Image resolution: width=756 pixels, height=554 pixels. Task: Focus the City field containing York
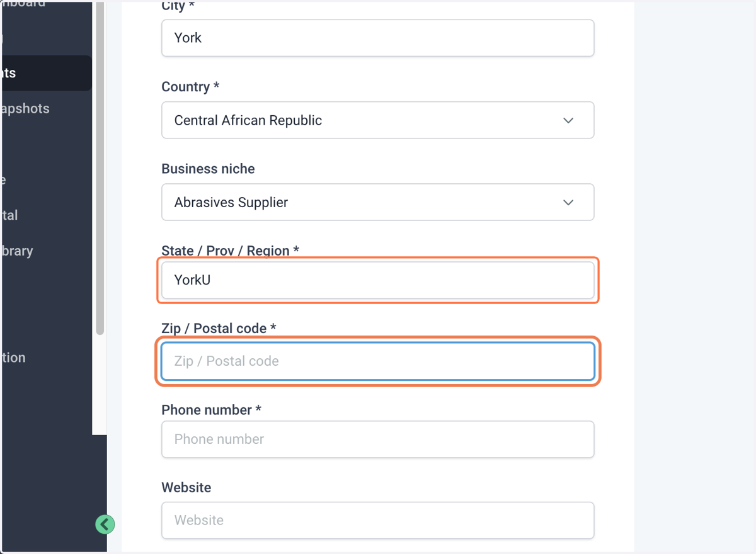(378, 38)
